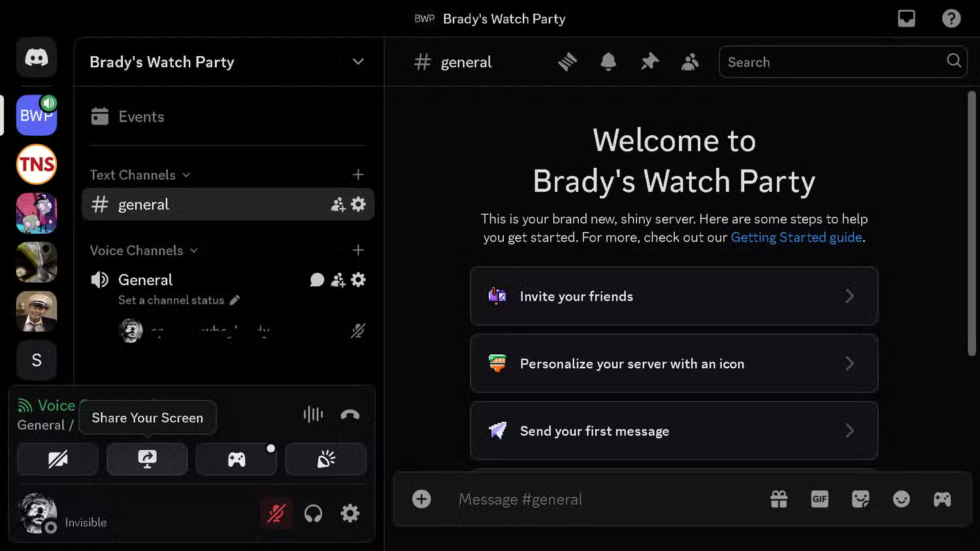The height and width of the screenshot is (551, 980).
Task: Click the Search input field
Action: pos(843,62)
